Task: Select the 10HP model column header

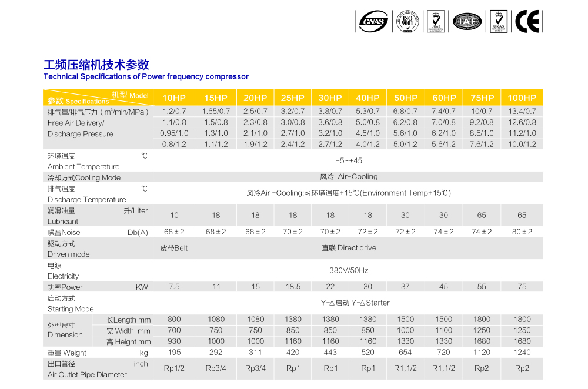Action: (174, 98)
